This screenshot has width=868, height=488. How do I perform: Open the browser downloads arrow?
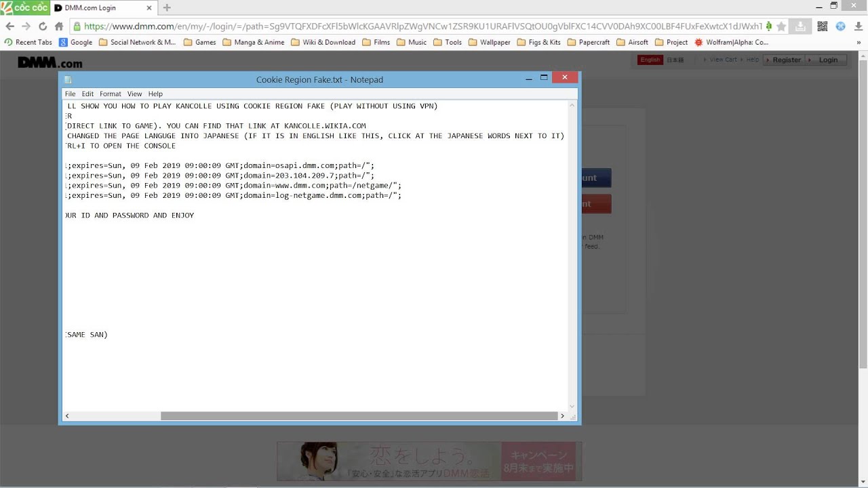click(x=859, y=26)
